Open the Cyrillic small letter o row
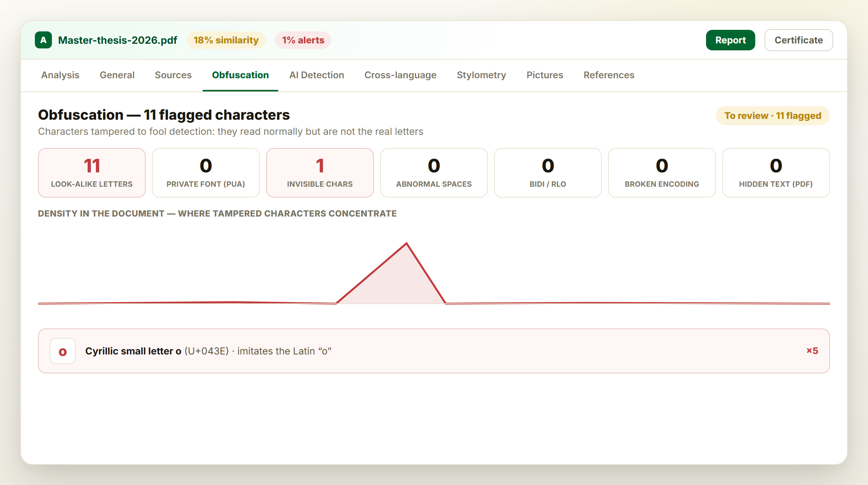868x485 pixels. coord(434,351)
